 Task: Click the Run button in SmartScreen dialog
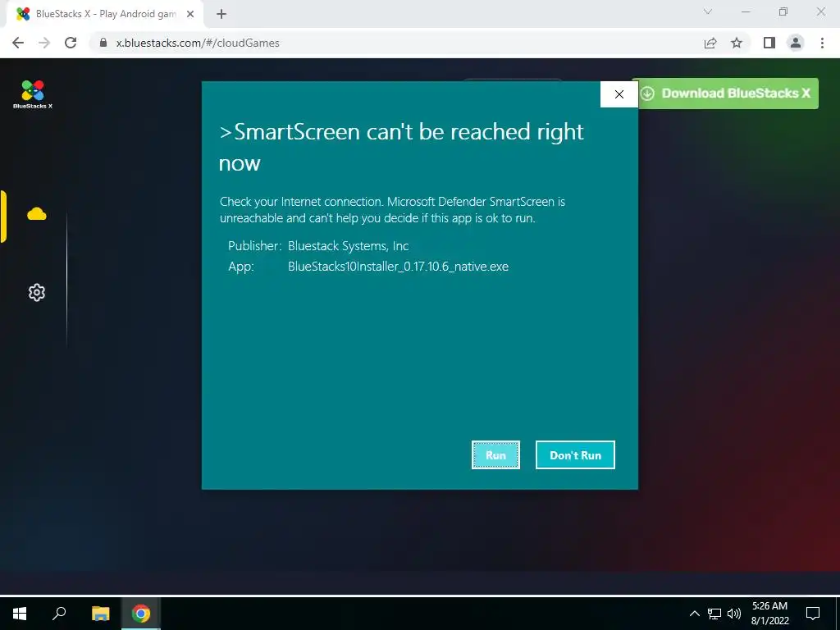pyautogui.click(x=495, y=454)
